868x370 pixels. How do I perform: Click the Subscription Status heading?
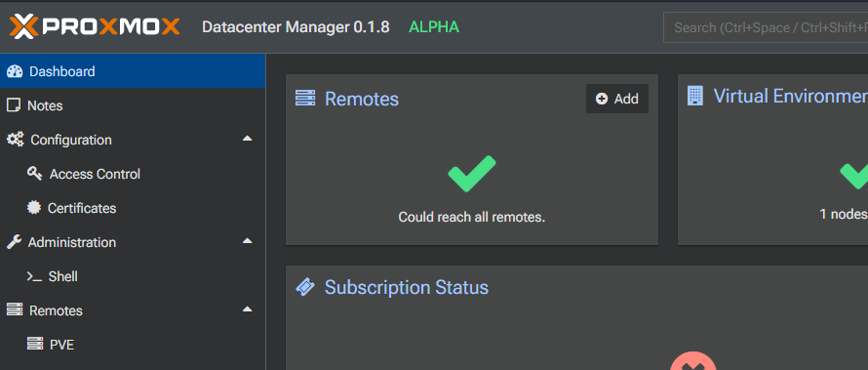(407, 287)
